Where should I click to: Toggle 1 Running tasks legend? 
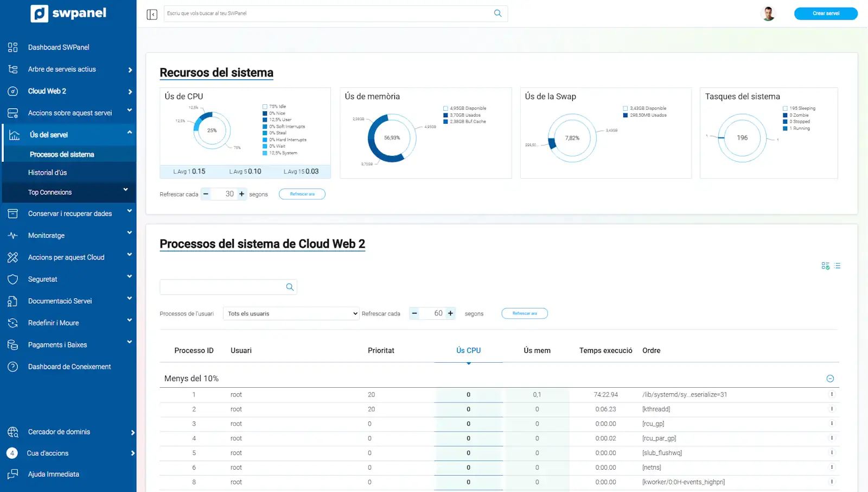pos(785,129)
